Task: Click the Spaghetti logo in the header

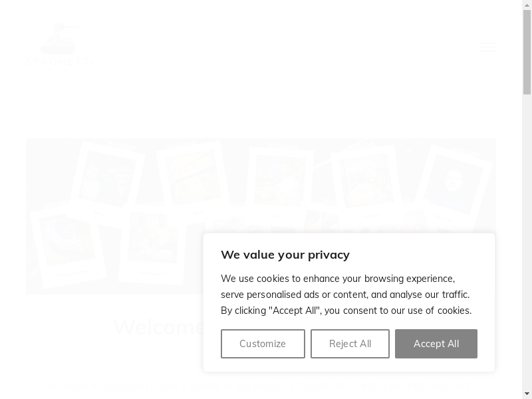Action: [x=60, y=45]
